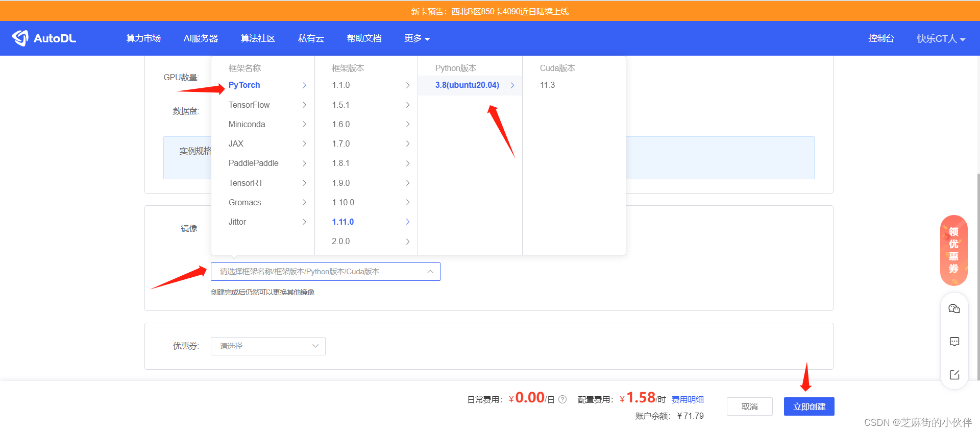Open the 控制台 console link
Viewport: 980px width, 432px height.
[881, 38]
